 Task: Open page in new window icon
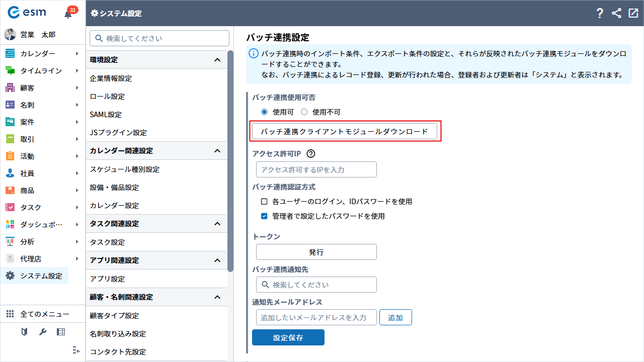click(633, 14)
